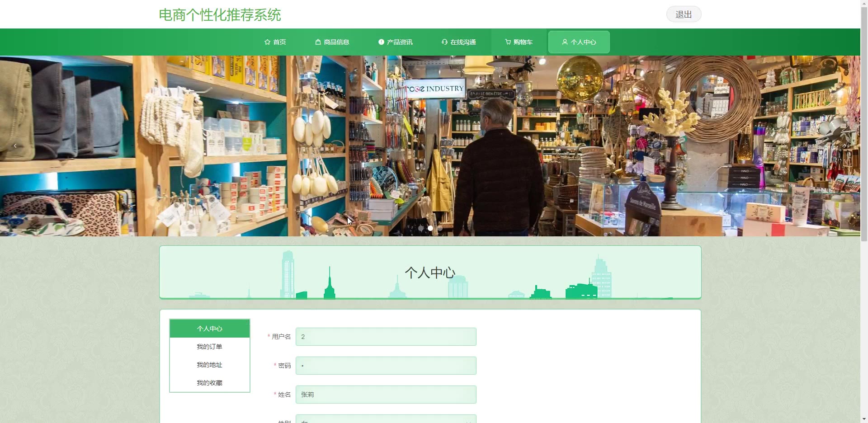Click the page vertical scrollbar thumb
This screenshot has width=868, height=423.
864,124
